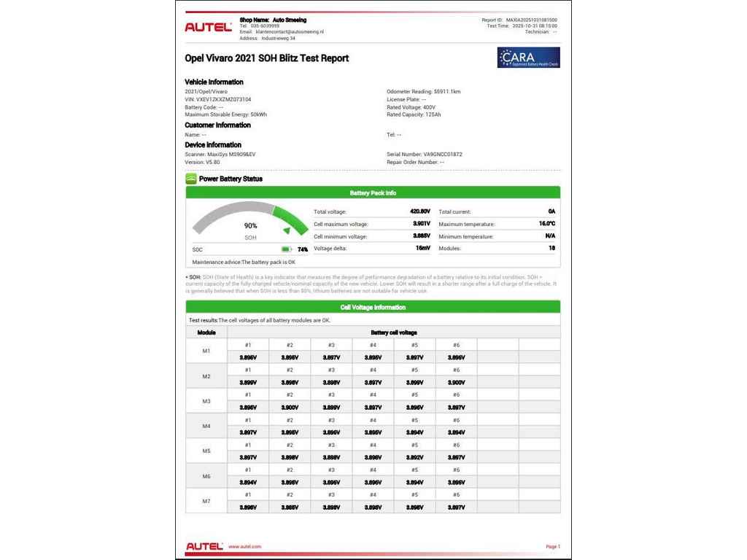Click the M4 module row label
The height and width of the screenshot is (560, 747).
pyautogui.click(x=206, y=426)
